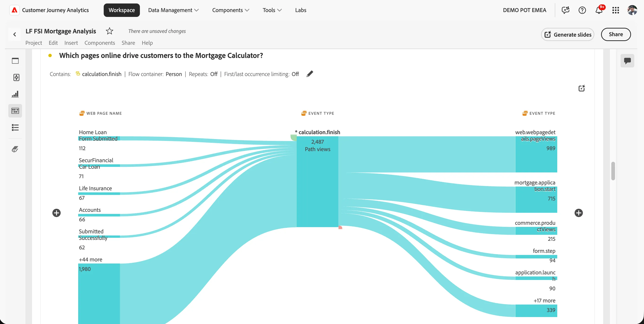Open the user profile avatar

pyautogui.click(x=632, y=10)
